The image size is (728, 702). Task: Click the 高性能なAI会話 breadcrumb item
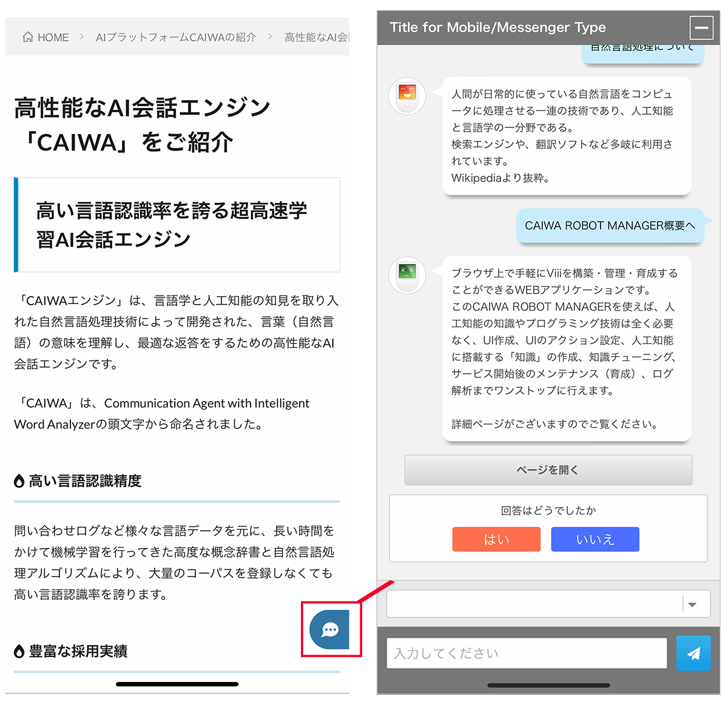click(x=316, y=38)
